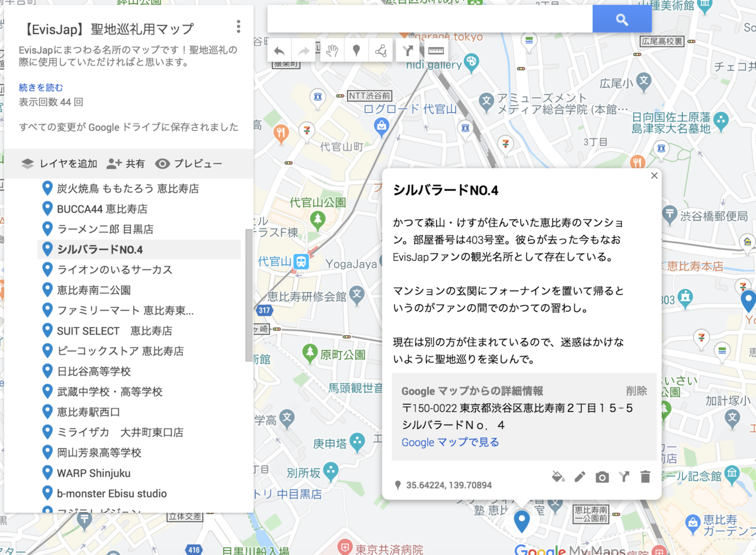Select the add directions tool

pos(408,51)
